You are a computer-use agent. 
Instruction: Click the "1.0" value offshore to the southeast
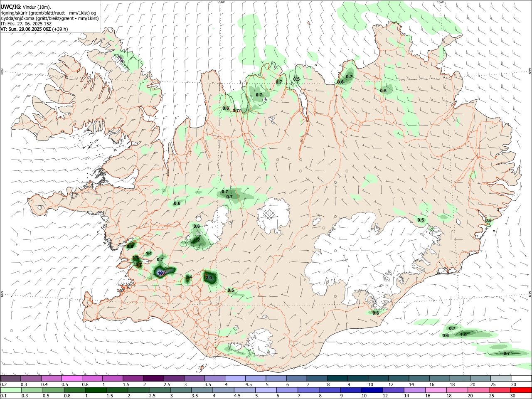[x=463, y=335]
